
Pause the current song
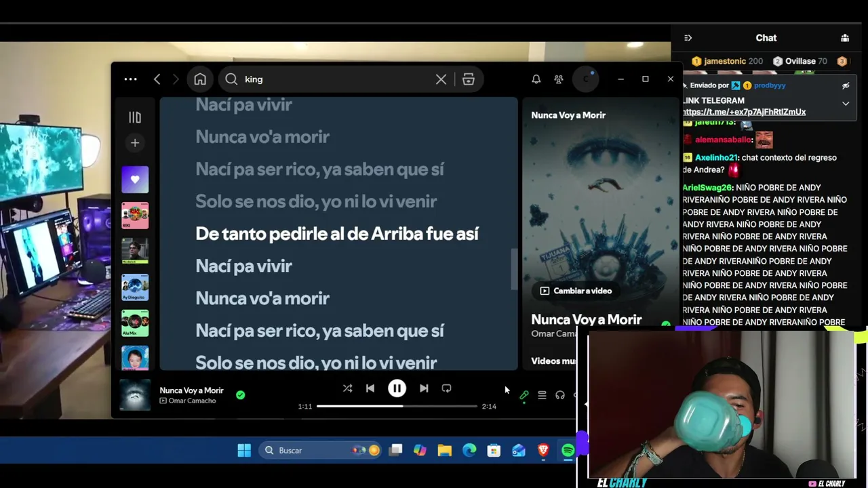[x=397, y=388]
